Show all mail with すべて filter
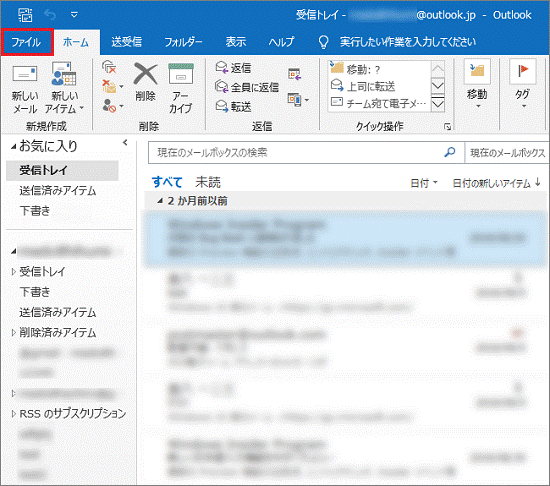Viewport: 550px width, 486px height. [x=167, y=182]
